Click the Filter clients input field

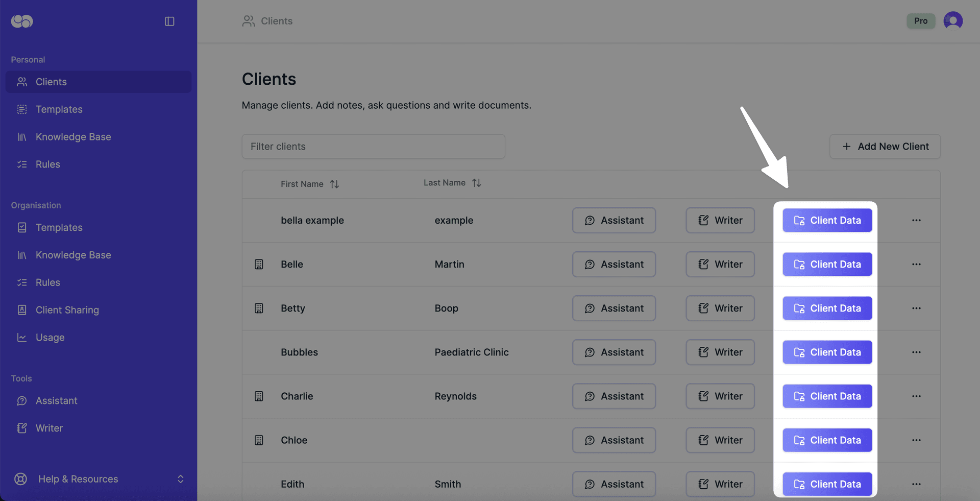[x=373, y=147]
